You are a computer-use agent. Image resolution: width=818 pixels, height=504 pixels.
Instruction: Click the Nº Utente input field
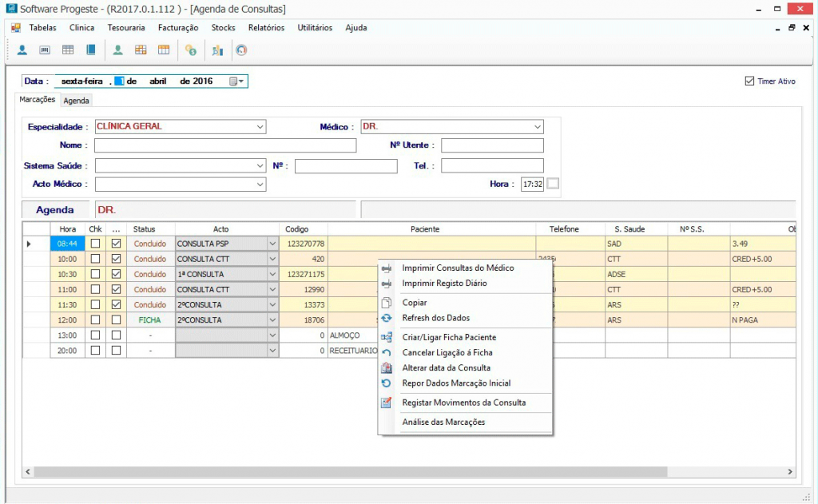(492, 145)
